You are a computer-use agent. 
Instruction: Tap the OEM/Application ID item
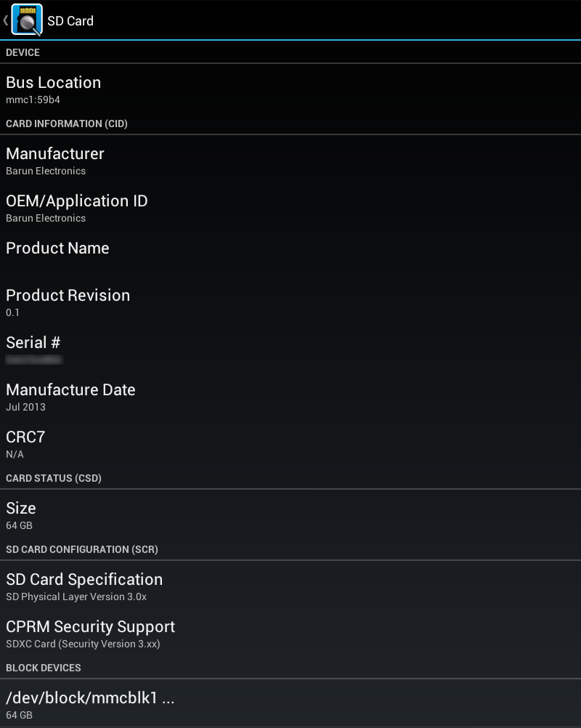coord(290,209)
